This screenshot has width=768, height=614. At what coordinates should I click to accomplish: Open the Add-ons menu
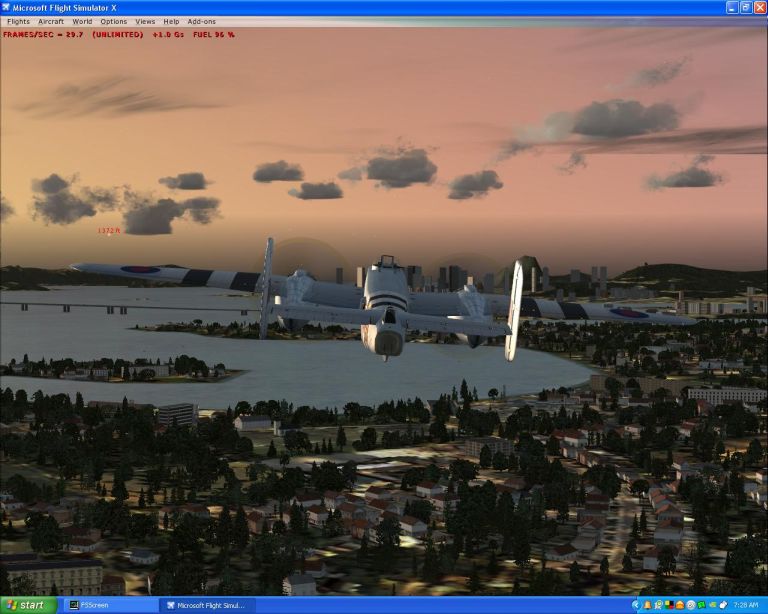(x=202, y=21)
